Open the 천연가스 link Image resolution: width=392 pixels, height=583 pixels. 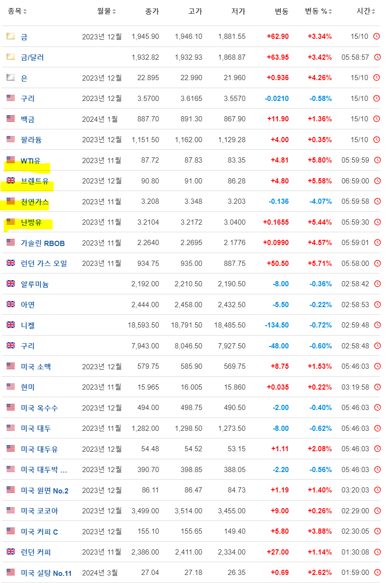click(x=35, y=202)
